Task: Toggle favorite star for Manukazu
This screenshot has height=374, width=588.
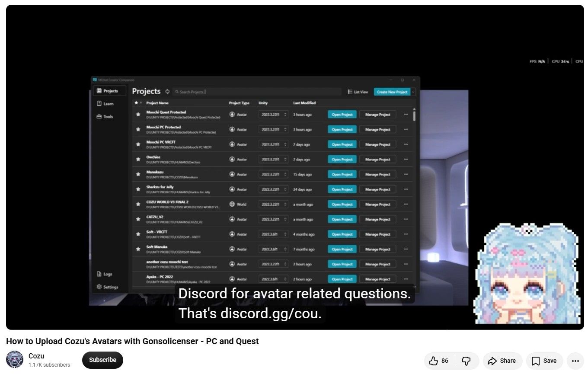Action: [138, 175]
